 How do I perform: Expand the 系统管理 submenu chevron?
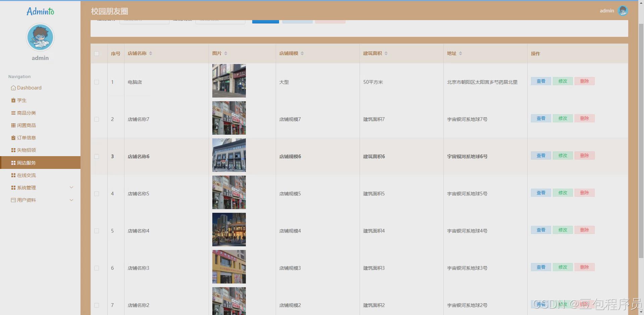click(71, 187)
